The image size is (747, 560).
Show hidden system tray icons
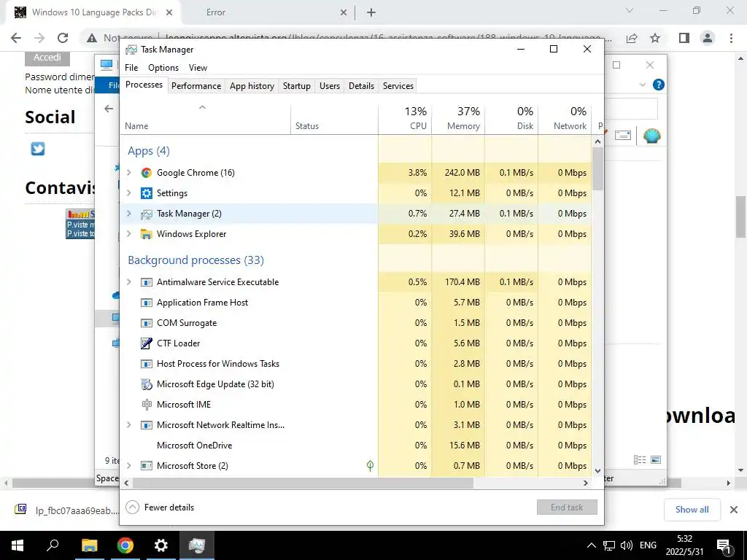(x=591, y=545)
